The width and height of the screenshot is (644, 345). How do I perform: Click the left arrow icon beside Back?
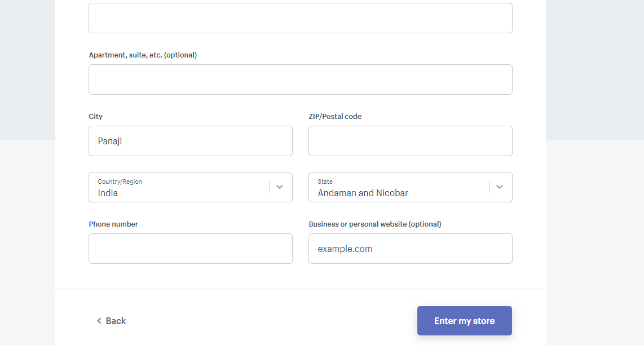point(99,321)
